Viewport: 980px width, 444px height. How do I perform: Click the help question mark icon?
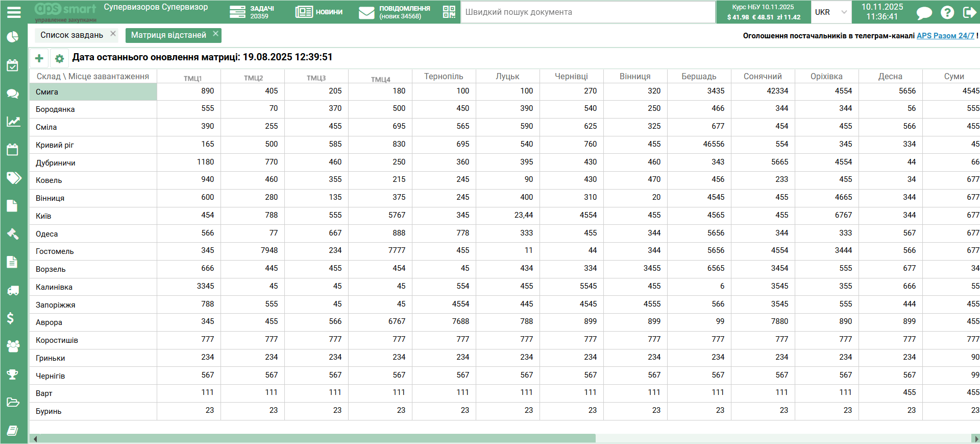click(947, 12)
